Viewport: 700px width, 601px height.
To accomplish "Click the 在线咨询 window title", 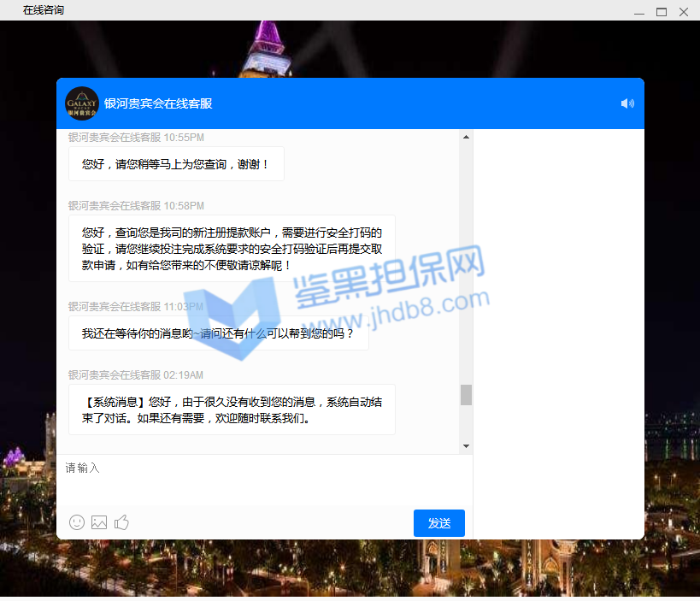I will pos(44,10).
